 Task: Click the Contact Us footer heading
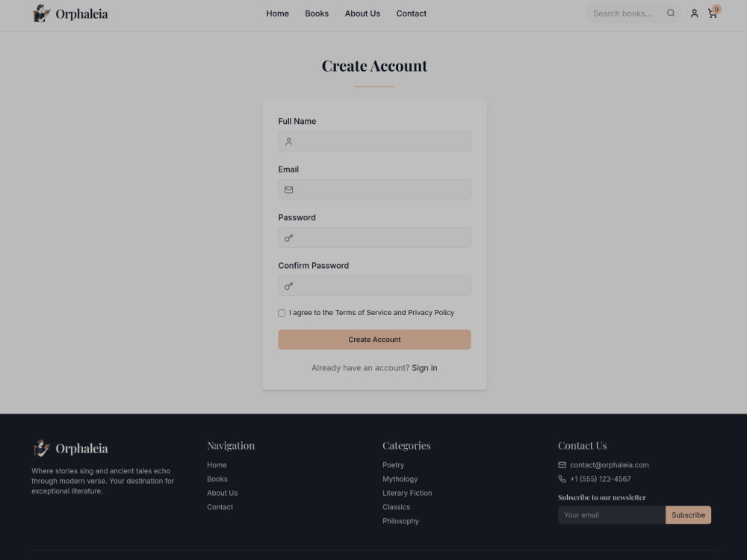582,446
